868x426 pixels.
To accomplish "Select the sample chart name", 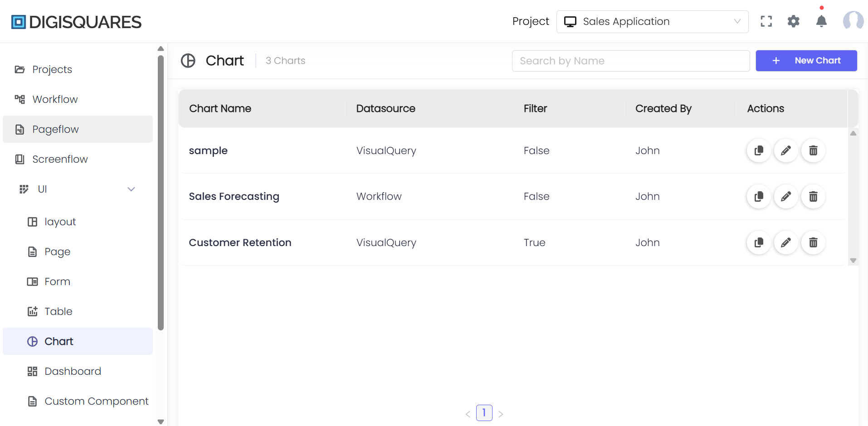I will (x=208, y=150).
